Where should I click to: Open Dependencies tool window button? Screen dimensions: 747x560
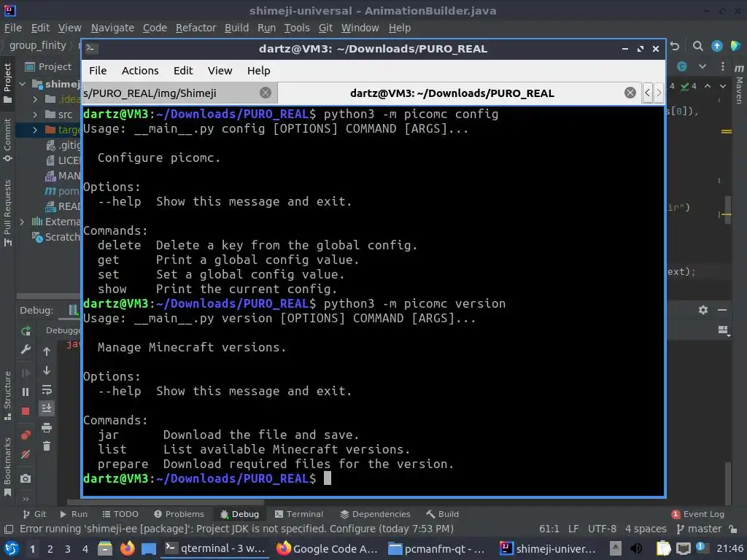pos(376,514)
